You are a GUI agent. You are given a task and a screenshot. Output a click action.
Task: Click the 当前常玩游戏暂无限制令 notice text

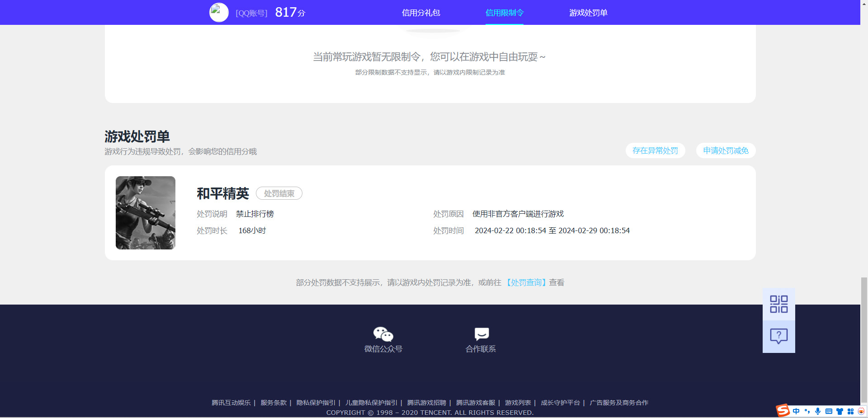[429, 57]
